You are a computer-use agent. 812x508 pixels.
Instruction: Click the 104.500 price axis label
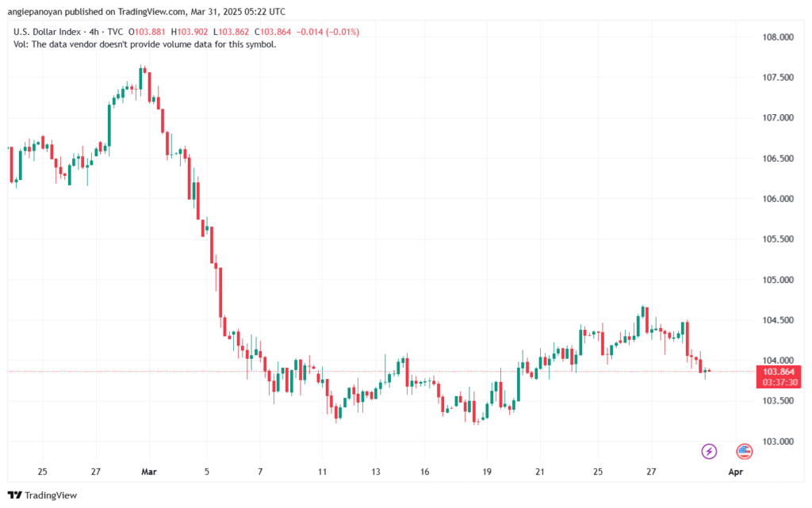point(778,320)
